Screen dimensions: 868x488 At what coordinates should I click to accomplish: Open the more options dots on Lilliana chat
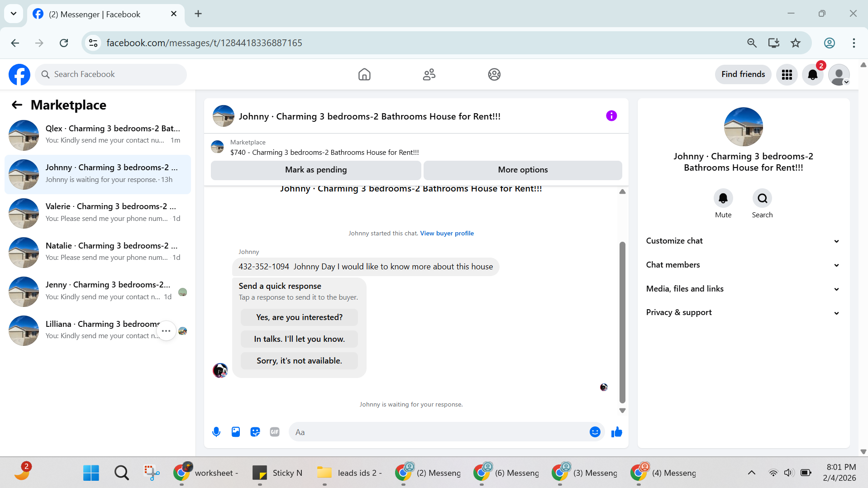pos(166,331)
